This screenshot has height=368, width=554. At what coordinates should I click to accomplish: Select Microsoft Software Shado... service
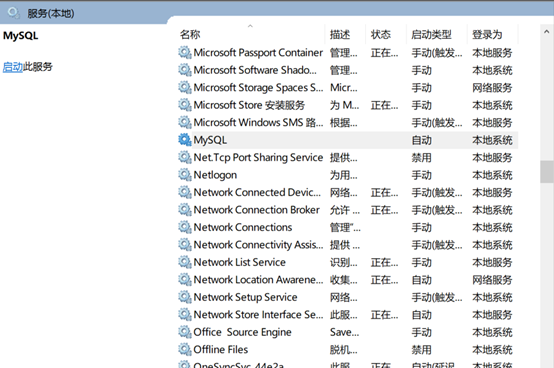[255, 70]
